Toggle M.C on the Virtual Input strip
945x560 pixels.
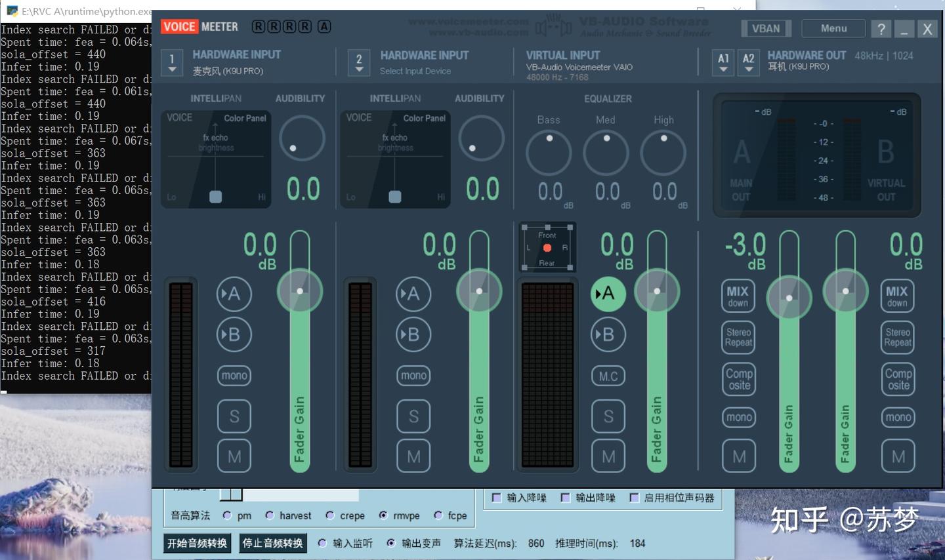[608, 376]
